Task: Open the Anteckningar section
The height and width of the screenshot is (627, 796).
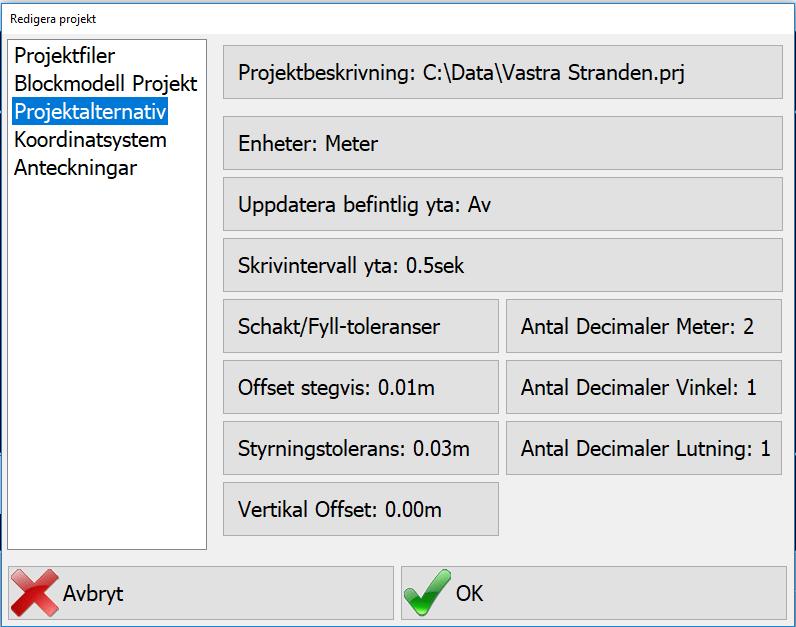Action: tap(76, 168)
